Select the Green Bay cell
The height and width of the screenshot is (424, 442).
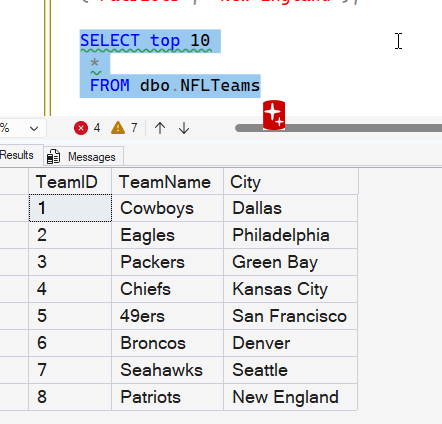290,262
